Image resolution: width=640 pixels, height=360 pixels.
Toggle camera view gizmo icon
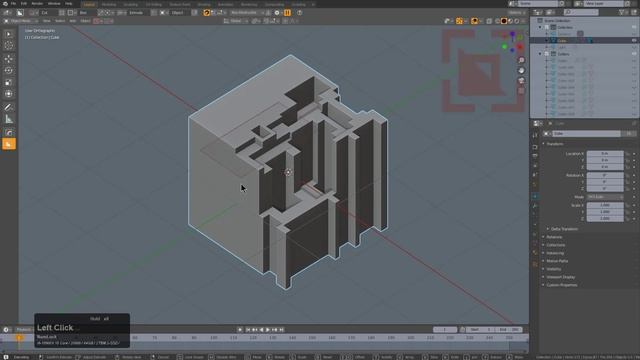[521, 80]
